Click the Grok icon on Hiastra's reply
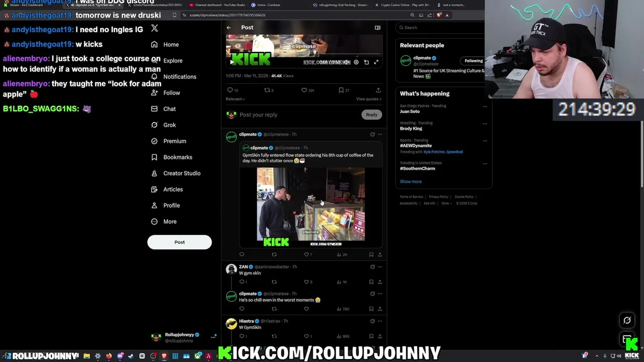Viewport: 644px width, 362px height. point(372,321)
